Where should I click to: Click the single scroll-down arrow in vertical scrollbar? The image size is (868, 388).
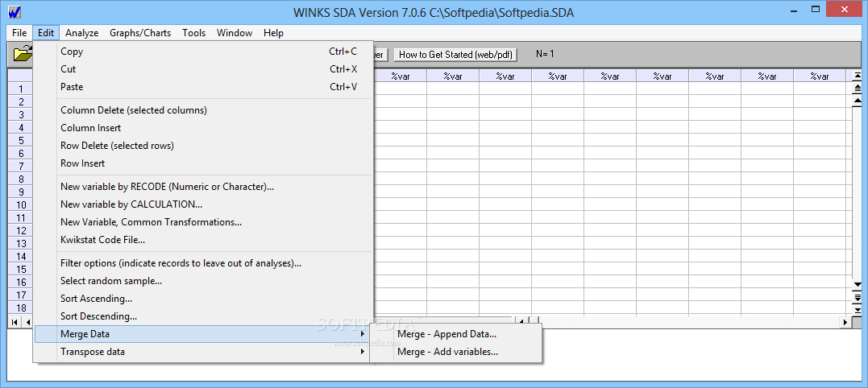click(858, 285)
